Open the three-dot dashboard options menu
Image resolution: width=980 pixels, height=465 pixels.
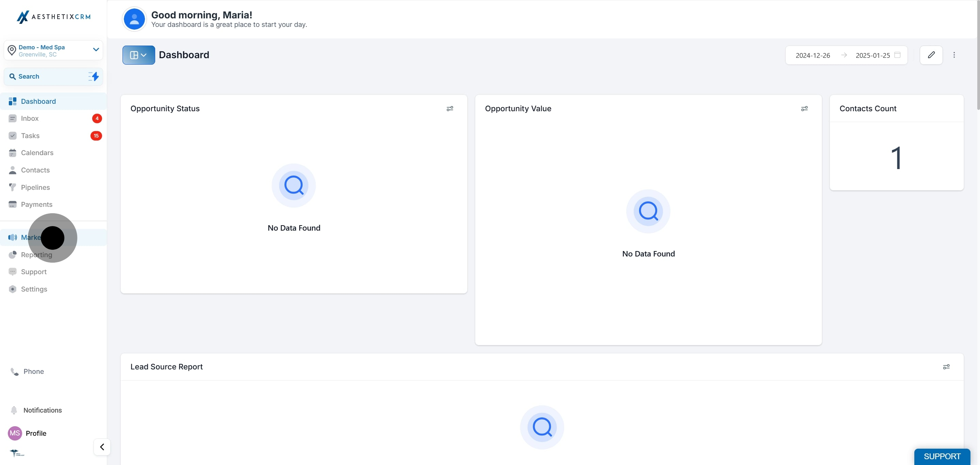click(x=954, y=55)
